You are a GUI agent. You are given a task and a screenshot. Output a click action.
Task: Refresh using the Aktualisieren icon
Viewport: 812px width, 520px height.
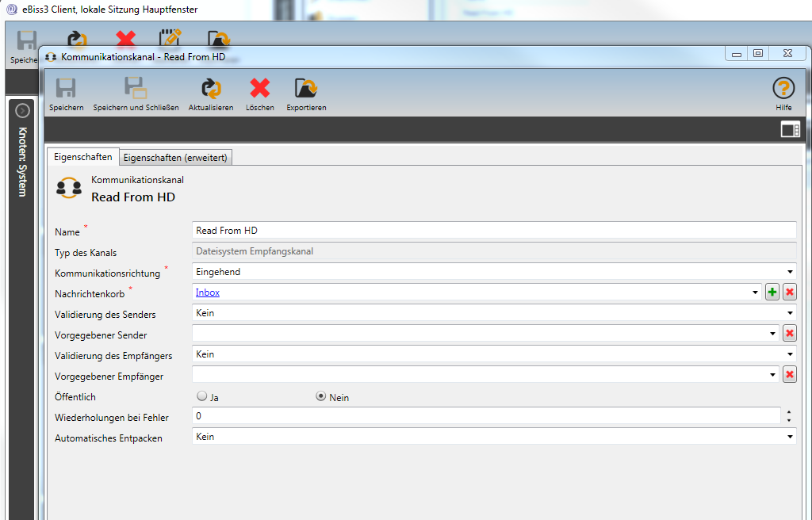210,89
